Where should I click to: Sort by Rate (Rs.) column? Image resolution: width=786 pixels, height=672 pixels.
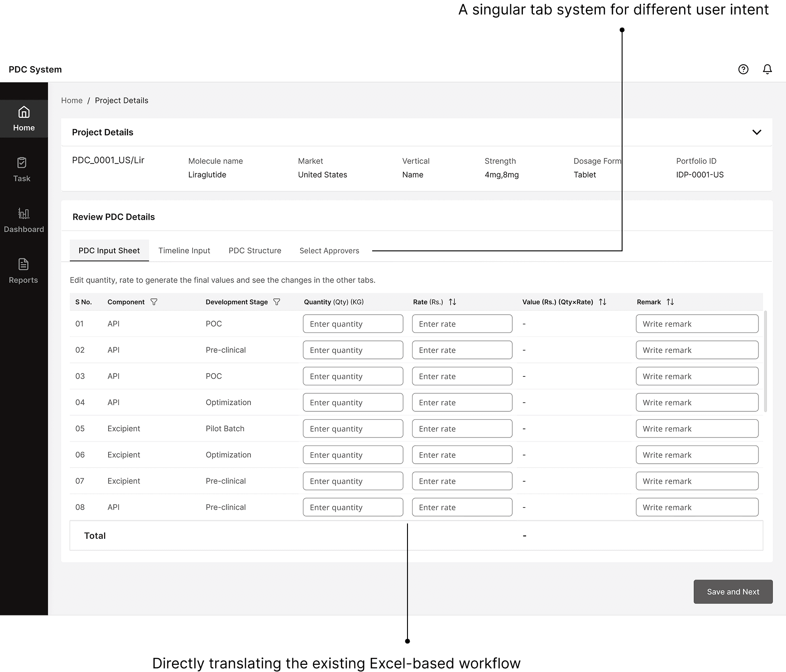coord(452,302)
